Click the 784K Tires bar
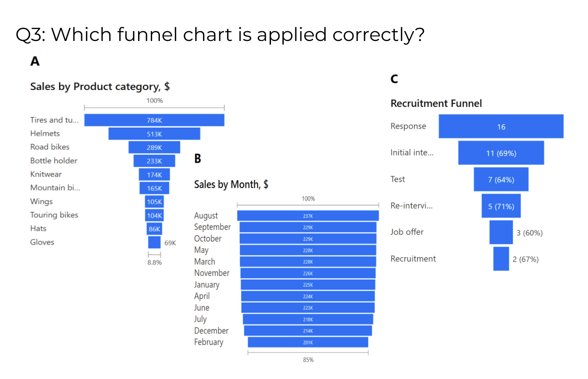Screen dimensions: 588x379 [x=154, y=120]
